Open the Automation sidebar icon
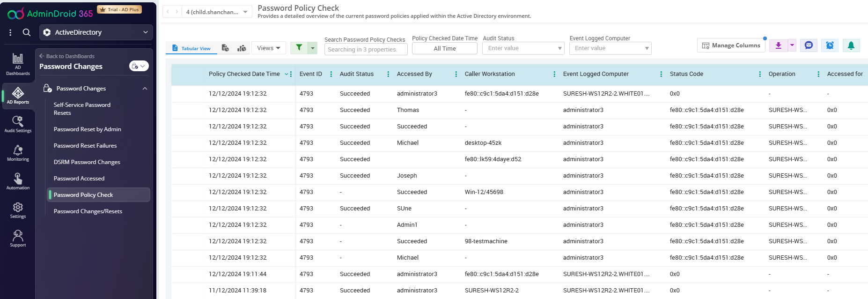868x299 pixels. click(18, 181)
